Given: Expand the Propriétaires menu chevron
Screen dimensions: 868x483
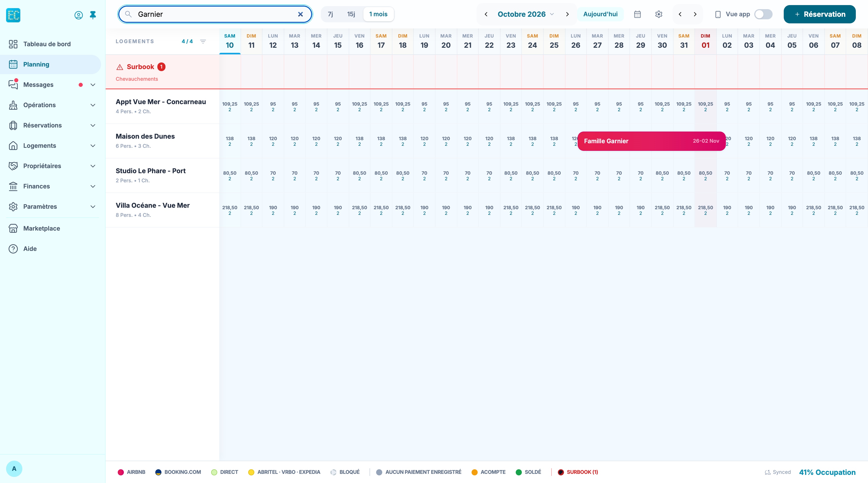Looking at the screenshot, I should pos(93,166).
